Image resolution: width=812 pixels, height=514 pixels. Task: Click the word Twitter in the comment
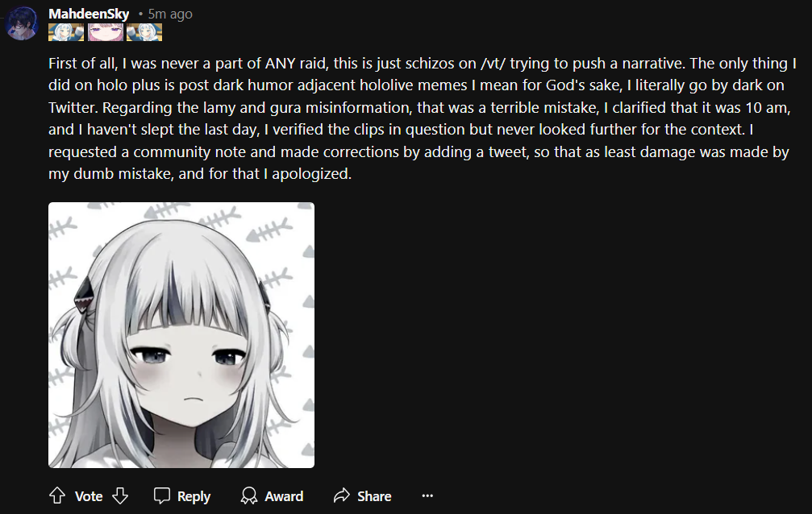(73, 108)
